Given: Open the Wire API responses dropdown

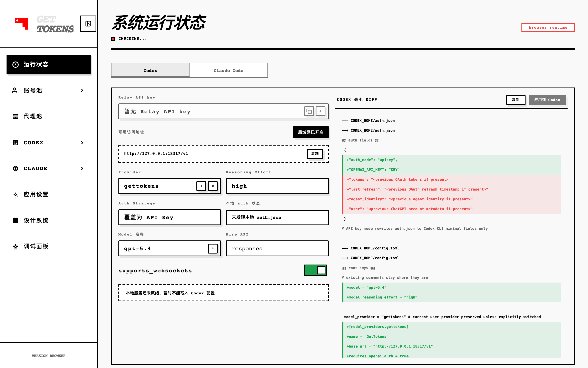Looking at the screenshot, I should 277,248.
